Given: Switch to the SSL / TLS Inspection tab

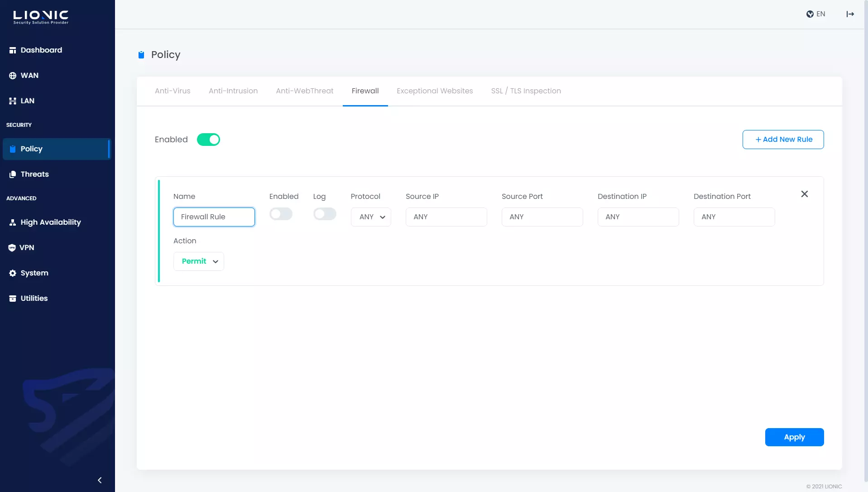Looking at the screenshot, I should tap(526, 91).
